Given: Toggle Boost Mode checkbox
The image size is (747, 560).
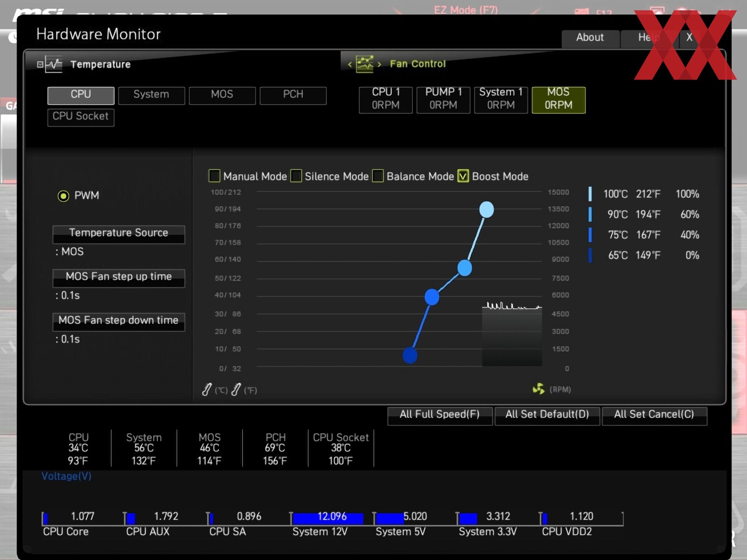Looking at the screenshot, I should [463, 176].
